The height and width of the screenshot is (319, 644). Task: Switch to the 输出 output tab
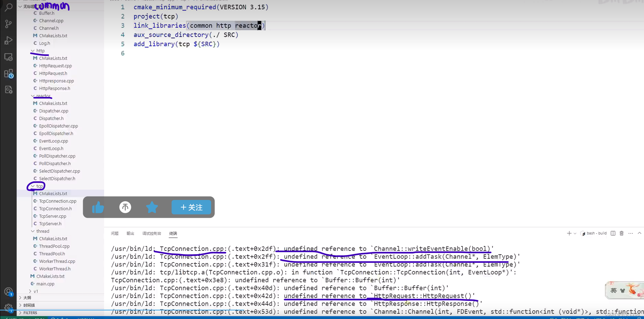click(130, 233)
